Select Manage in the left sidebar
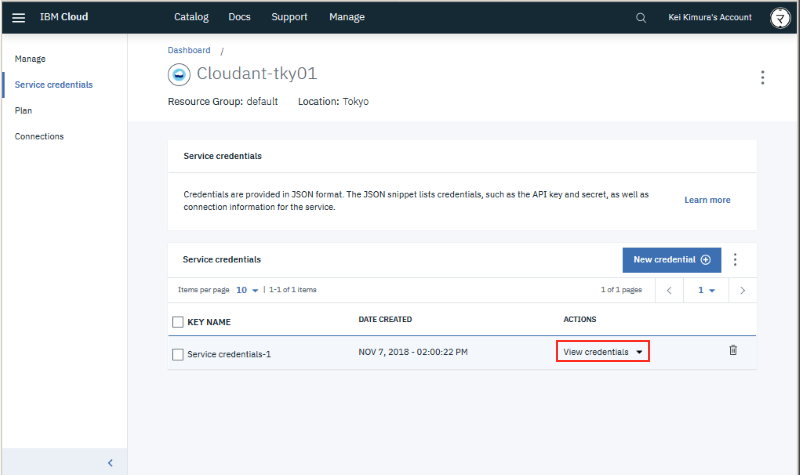 click(x=30, y=59)
